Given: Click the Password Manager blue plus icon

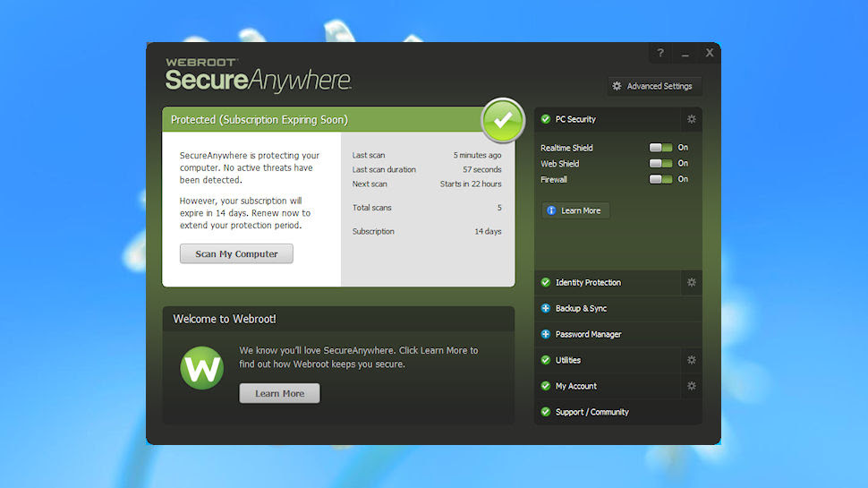Looking at the screenshot, I should (545, 334).
